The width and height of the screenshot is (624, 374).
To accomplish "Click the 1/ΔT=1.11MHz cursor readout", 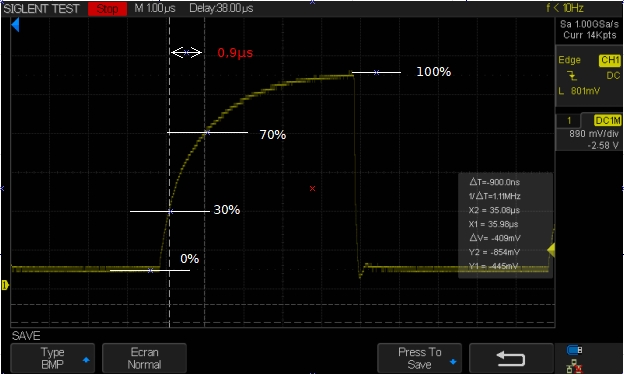I will (495, 196).
